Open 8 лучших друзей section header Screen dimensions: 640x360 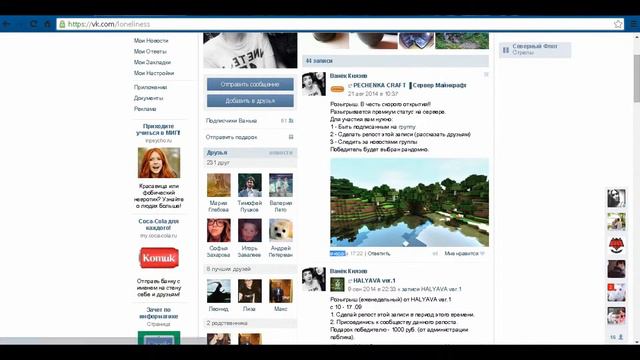[250, 269]
